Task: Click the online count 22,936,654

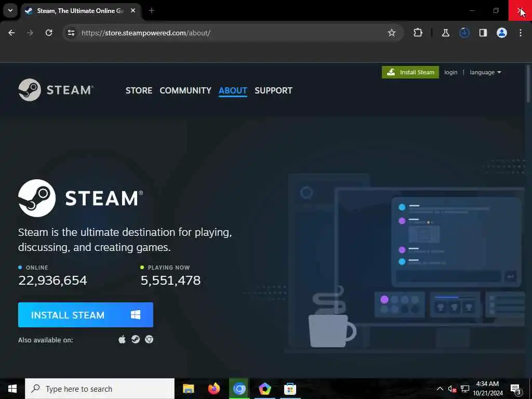Action: 52,280
